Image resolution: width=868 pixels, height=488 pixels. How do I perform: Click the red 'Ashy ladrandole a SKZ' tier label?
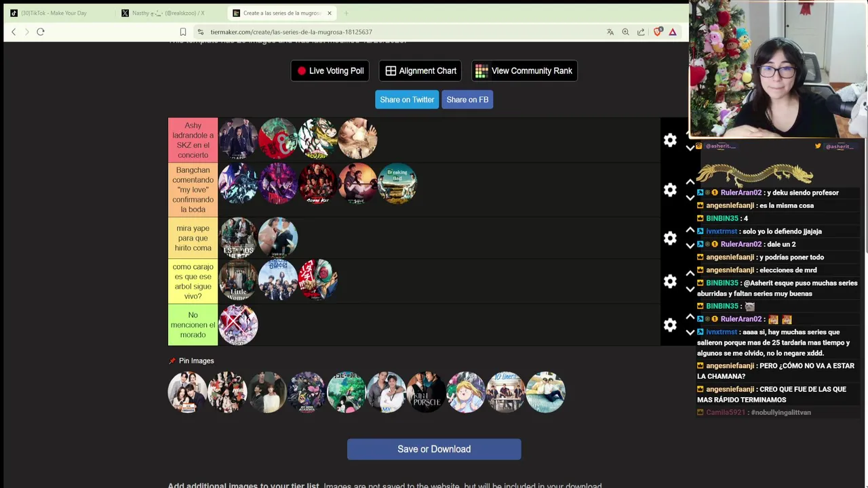[x=193, y=140]
